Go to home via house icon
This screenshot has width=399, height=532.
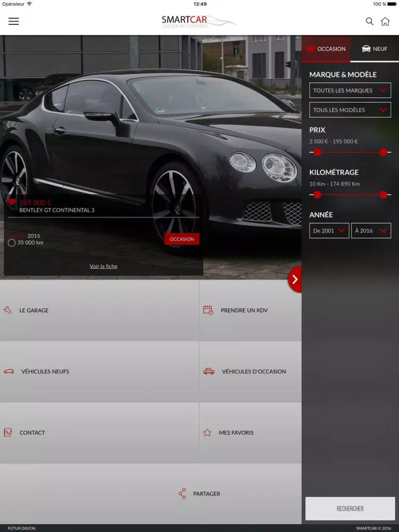(385, 21)
